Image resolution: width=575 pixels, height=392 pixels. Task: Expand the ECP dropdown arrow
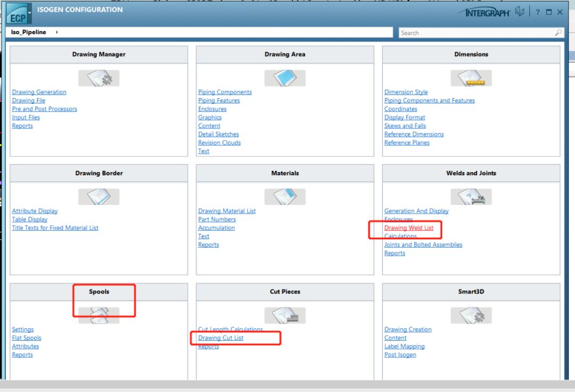click(x=30, y=12)
